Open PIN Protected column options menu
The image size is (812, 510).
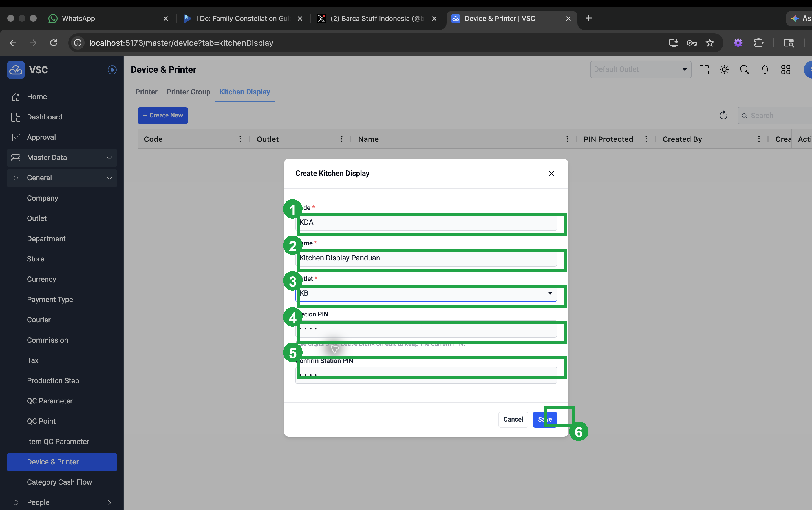pyautogui.click(x=646, y=139)
